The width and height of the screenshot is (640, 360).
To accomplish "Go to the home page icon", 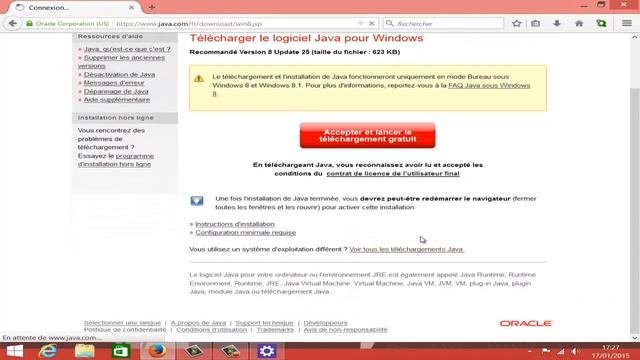I will 579,24.
